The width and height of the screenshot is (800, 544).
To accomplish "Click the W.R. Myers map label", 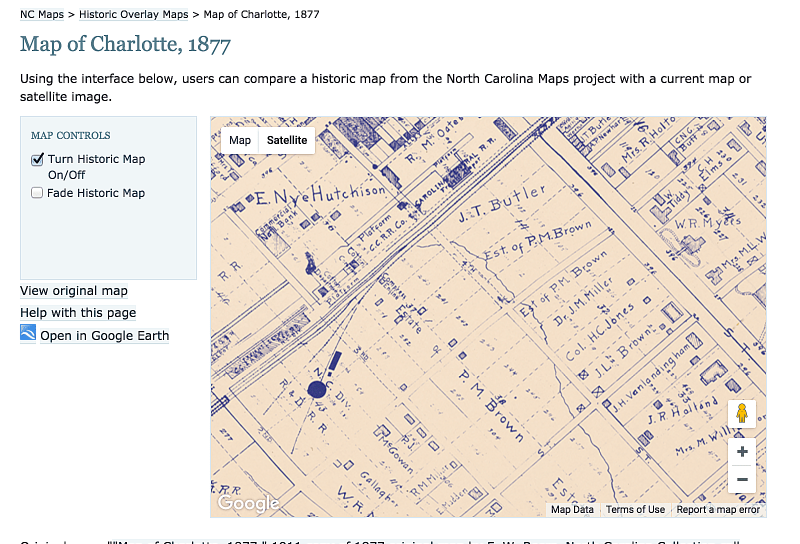I will pos(708,222).
